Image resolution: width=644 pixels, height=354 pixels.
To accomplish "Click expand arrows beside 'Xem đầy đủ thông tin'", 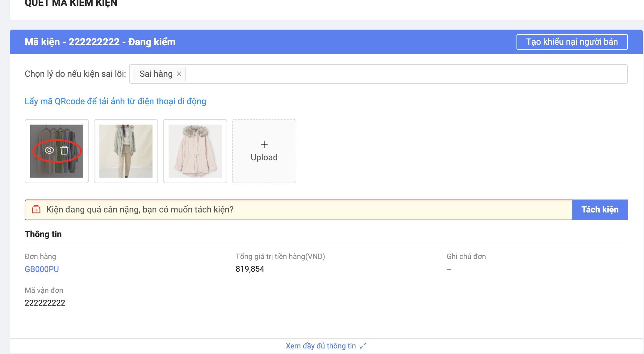I will 363,346.
